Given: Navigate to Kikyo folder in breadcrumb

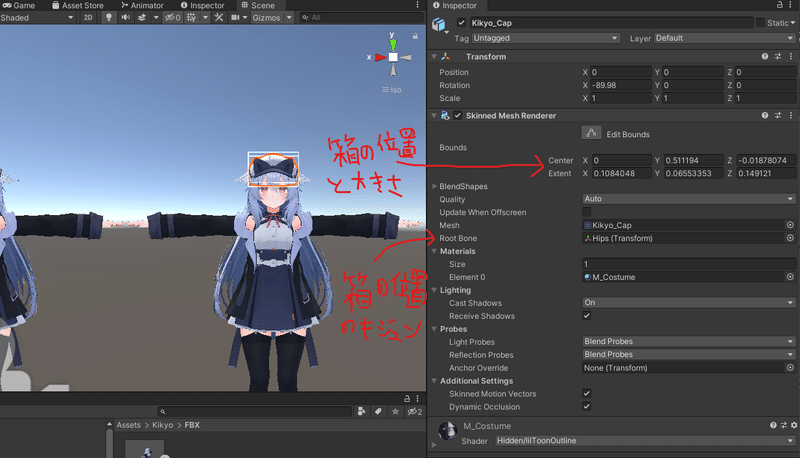Looking at the screenshot, I should click(x=162, y=425).
